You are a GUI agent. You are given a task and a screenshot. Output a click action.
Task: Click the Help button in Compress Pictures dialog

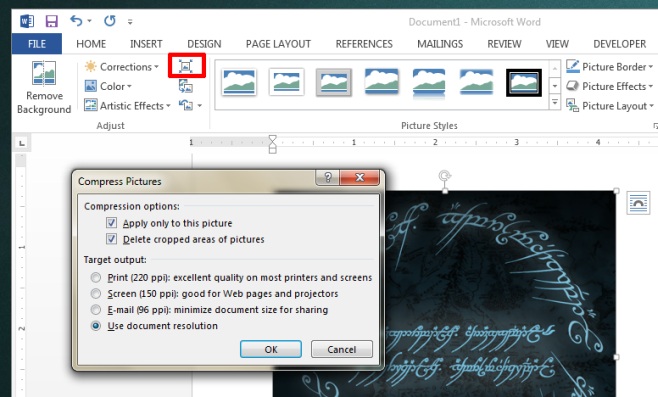click(x=328, y=177)
